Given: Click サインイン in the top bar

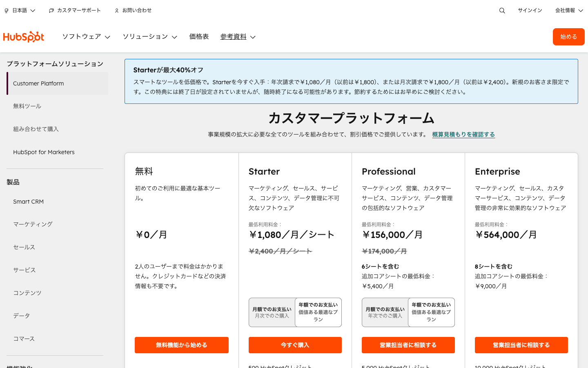Looking at the screenshot, I should [x=530, y=10].
